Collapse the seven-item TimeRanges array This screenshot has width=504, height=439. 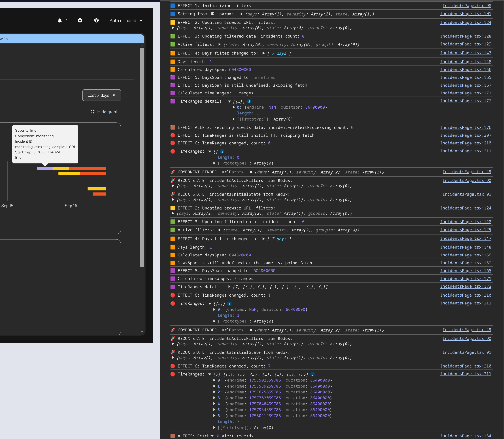210,374
